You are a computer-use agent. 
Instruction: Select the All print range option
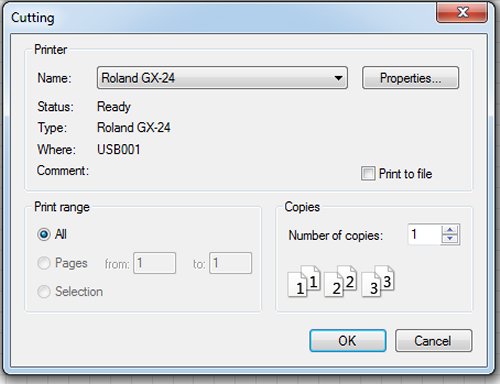tap(44, 234)
